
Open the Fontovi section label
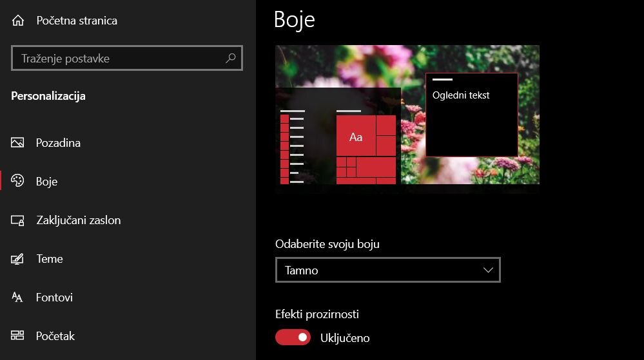[54, 298]
